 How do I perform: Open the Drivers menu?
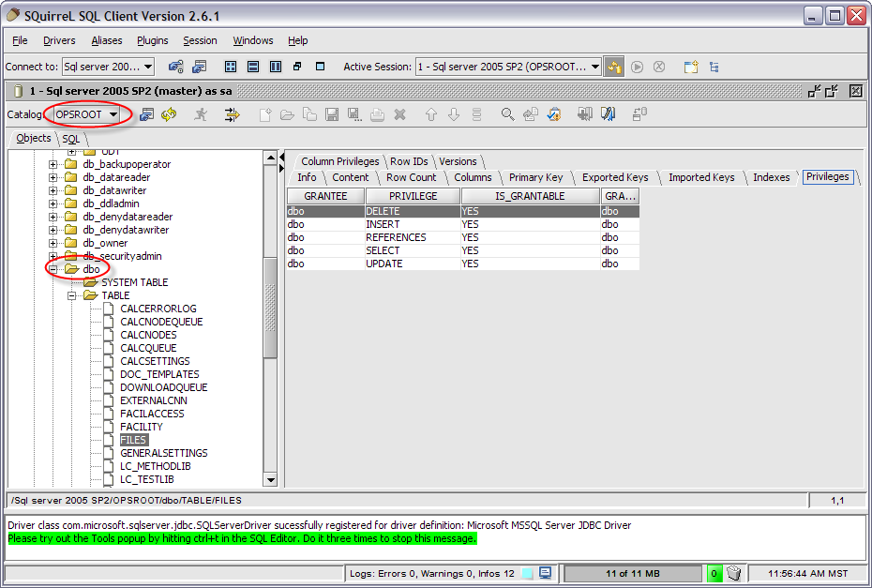click(59, 40)
